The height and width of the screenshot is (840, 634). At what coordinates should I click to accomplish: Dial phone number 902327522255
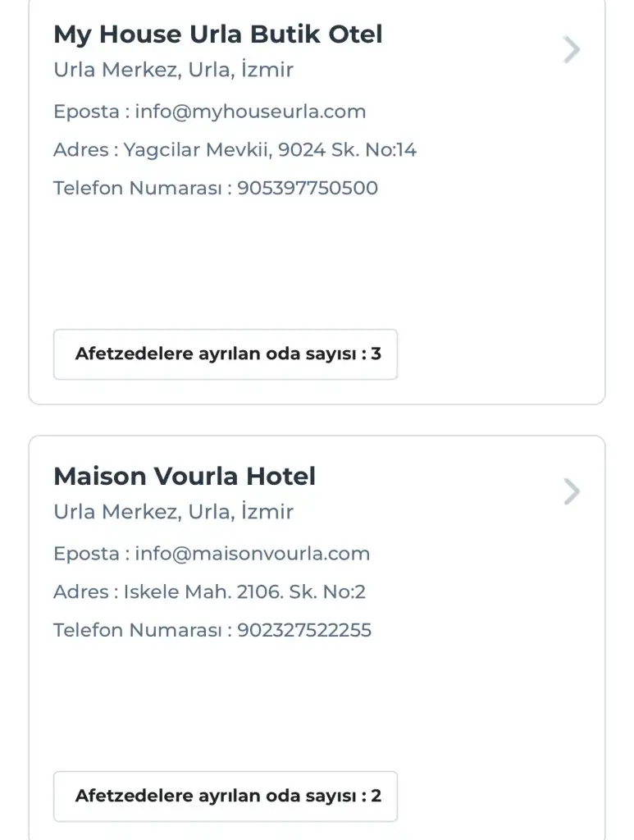(x=304, y=630)
